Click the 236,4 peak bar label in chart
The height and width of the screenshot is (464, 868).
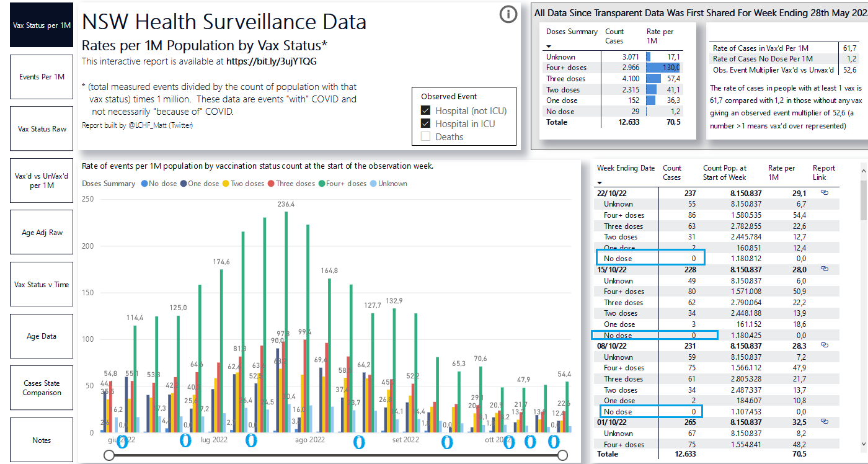(x=286, y=204)
